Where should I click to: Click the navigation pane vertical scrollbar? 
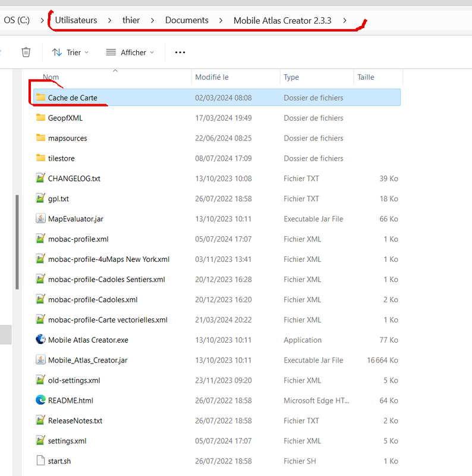tap(17, 242)
